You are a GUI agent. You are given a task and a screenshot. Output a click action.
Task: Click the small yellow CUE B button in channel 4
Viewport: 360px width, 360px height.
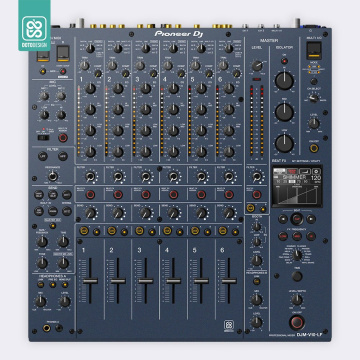[179, 232]
